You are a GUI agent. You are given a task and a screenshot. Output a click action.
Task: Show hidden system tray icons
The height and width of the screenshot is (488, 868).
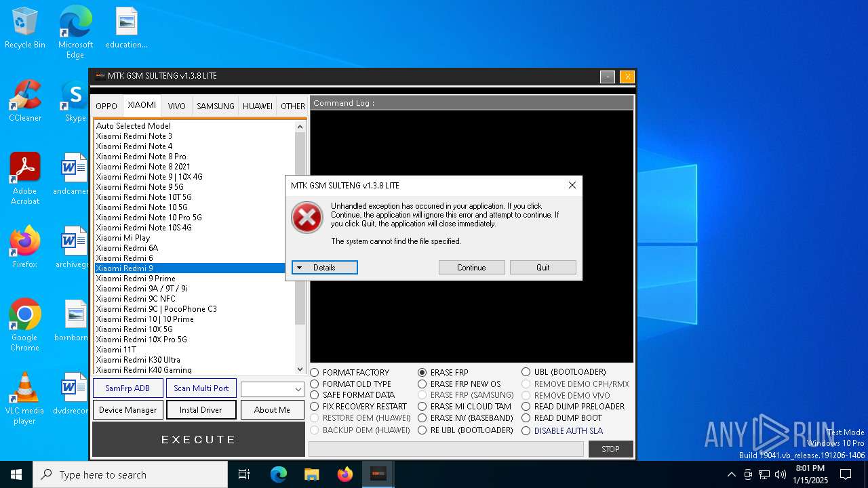pyautogui.click(x=731, y=474)
